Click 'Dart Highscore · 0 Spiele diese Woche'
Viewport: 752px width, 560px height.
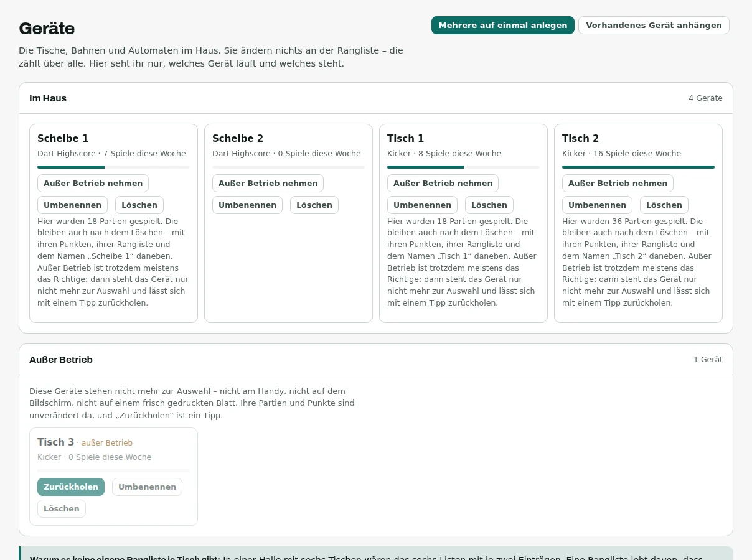(x=286, y=154)
